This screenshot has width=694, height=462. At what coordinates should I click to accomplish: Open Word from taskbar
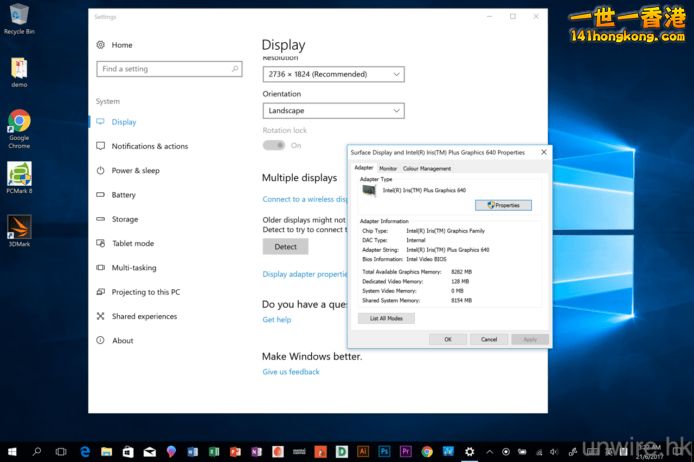click(193, 451)
